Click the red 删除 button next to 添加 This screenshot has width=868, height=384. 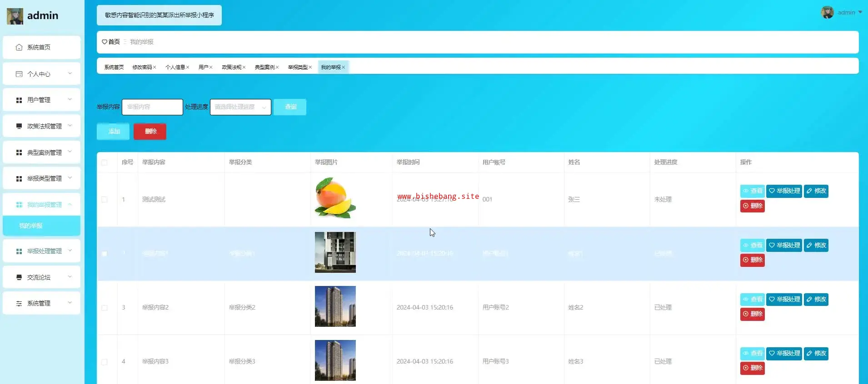[x=150, y=132]
